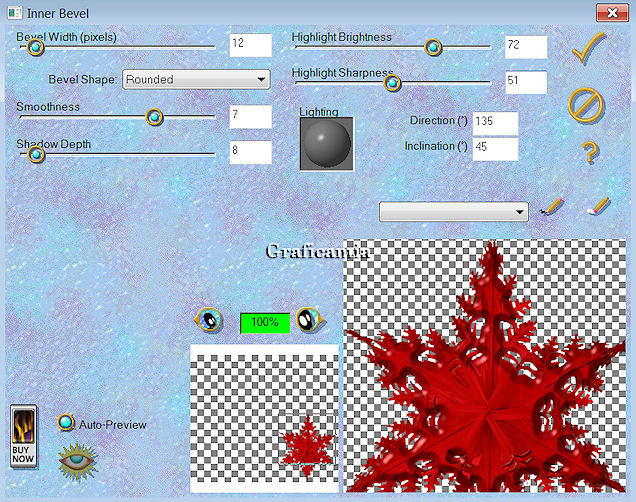Click the Bevel Width slider handle
Viewport: 636px width, 502px height.
tap(36, 47)
